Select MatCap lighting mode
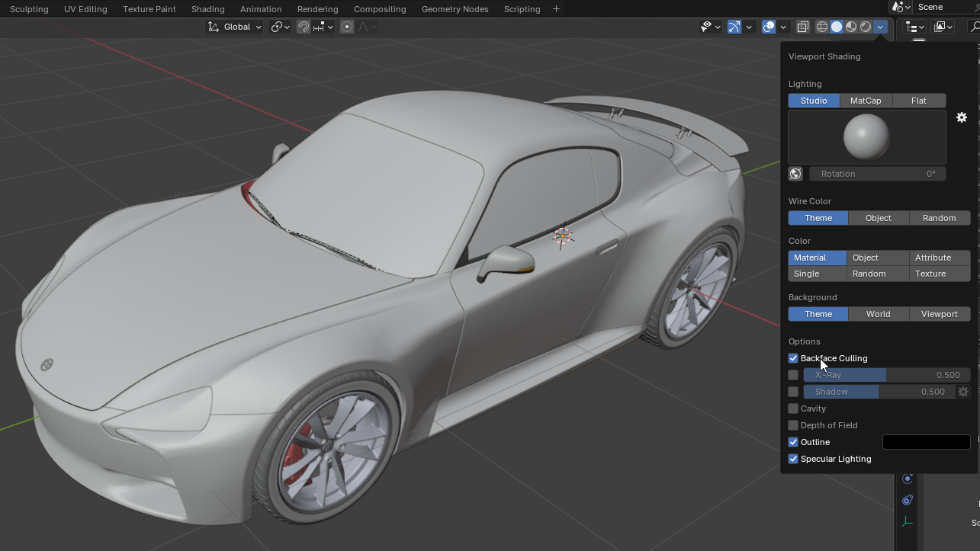Viewport: 980px width, 551px height. [866, 100]
